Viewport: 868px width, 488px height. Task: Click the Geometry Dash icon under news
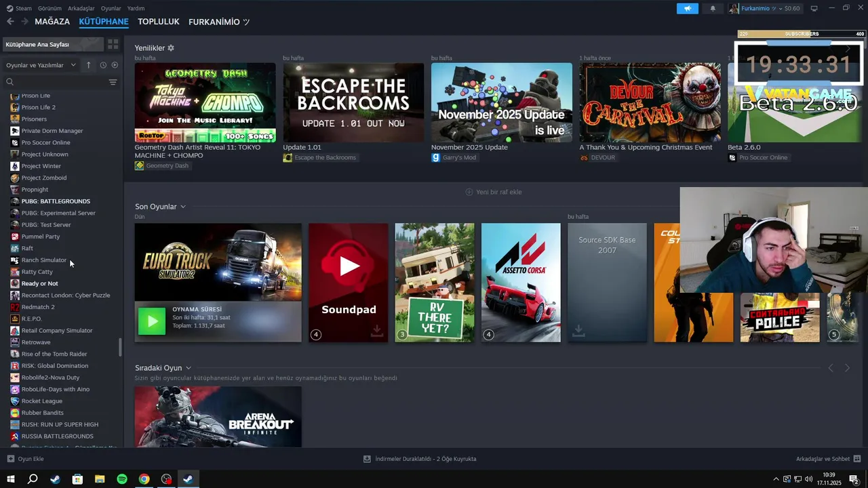tap(139, 165)
